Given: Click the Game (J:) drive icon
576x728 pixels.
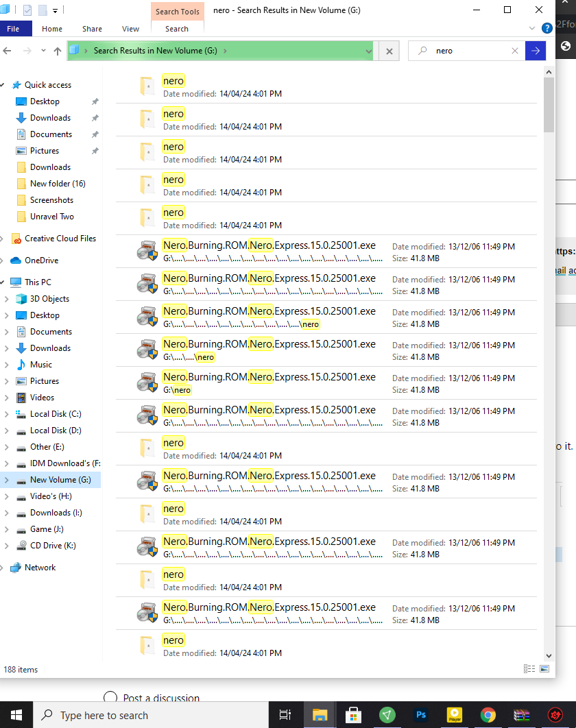Looking at the screenshot, I should (x=21, y=530).
